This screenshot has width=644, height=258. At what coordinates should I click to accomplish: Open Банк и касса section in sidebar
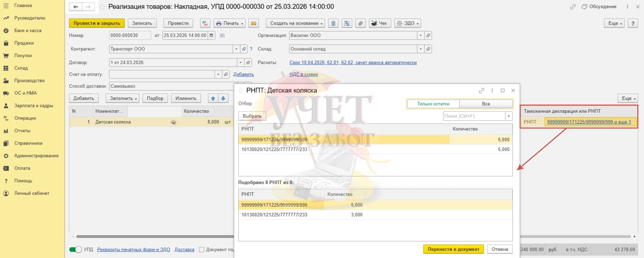pos(28,31)
